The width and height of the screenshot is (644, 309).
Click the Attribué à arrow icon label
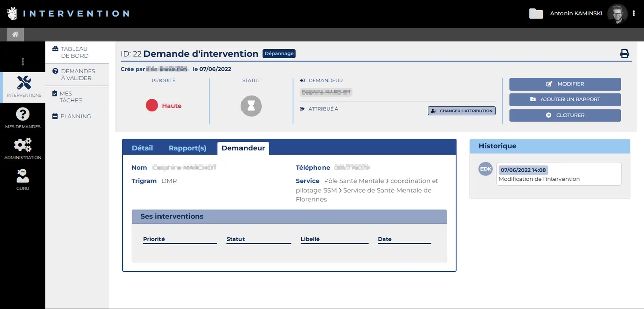[319, 109]
